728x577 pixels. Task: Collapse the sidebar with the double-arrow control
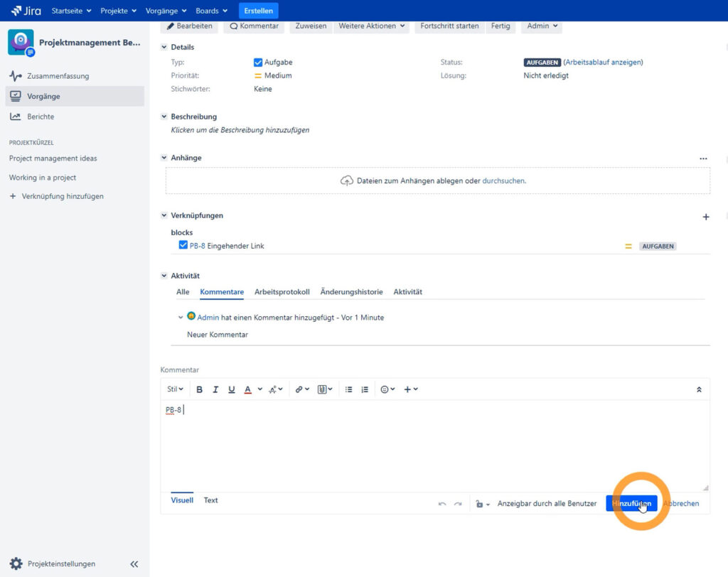point(134,563)
